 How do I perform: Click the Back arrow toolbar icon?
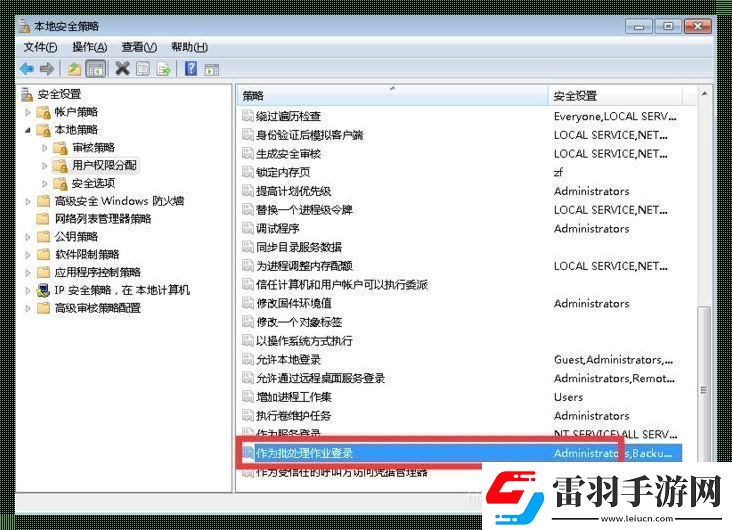[27, 69]
